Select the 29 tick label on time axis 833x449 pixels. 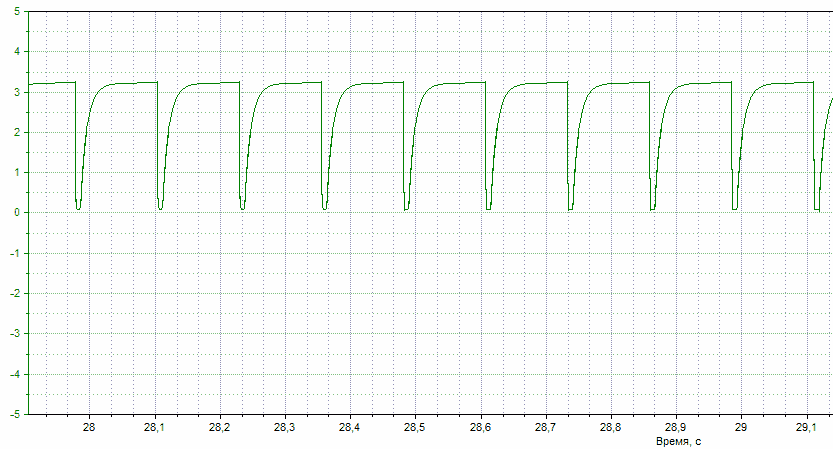[x=739, y=427]
